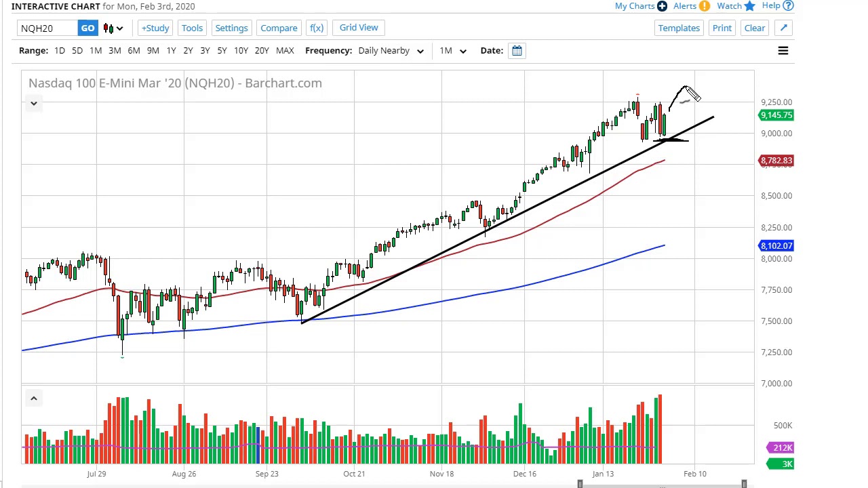Click the Alerts exclamation icon
The height and width of the screenshot is (488, 868).
tap(705, 6)
